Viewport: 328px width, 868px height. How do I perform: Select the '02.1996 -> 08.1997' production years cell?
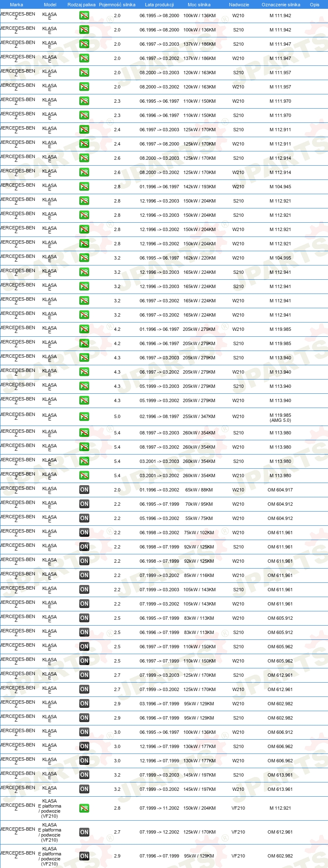pyautogui.click(x=159, y=417)
